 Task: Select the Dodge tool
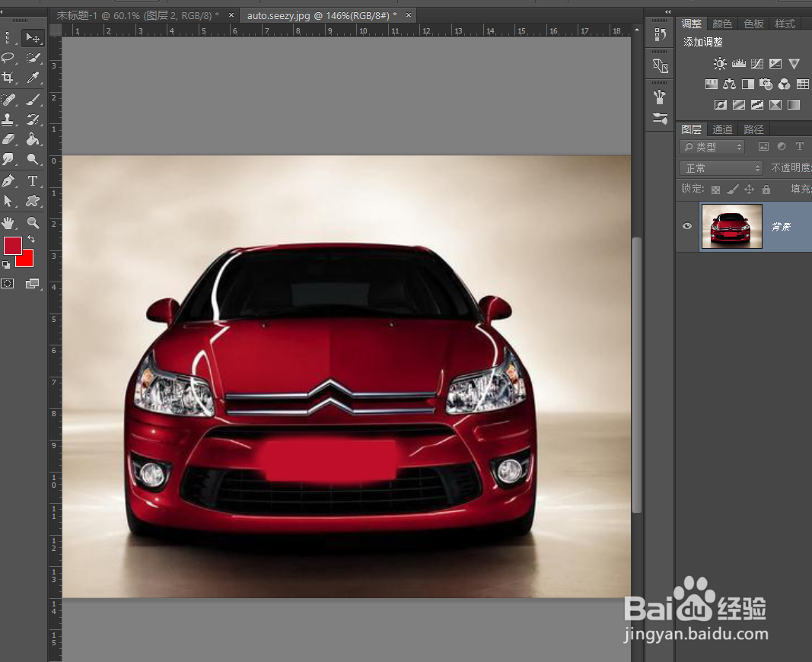(x=33, y=159)
